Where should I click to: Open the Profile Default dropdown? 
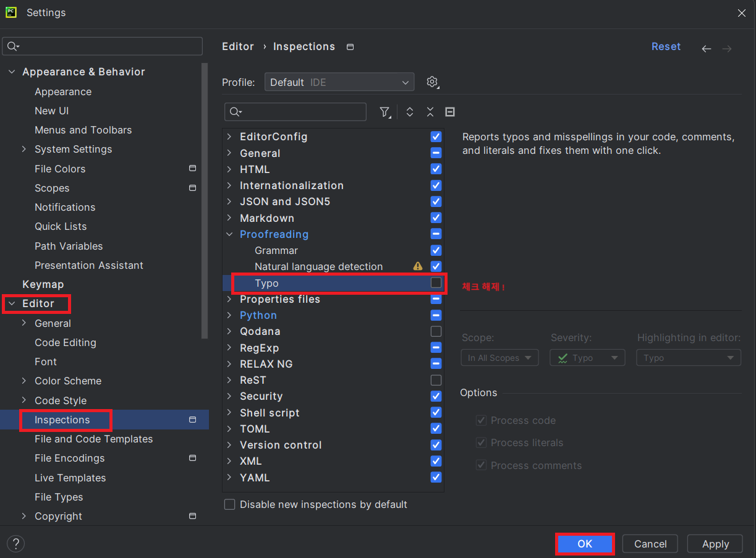pos(339,82)
